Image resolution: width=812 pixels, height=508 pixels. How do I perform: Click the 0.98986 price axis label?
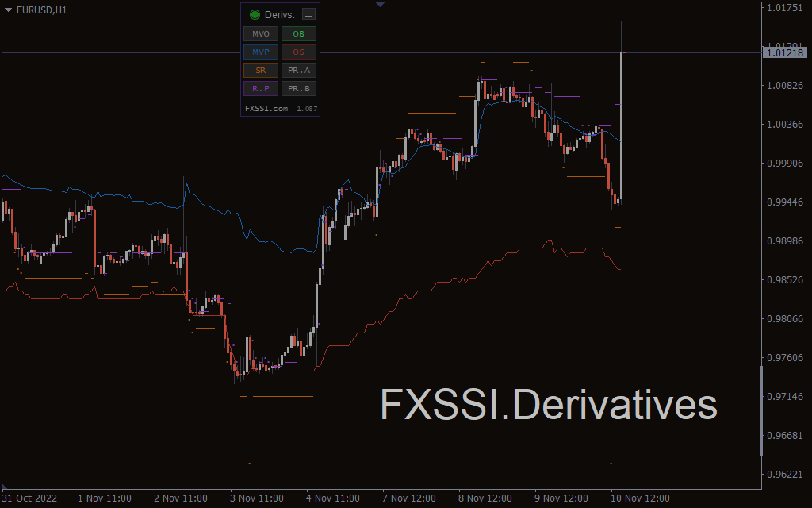pyautogui.click(x=785, y=241)
